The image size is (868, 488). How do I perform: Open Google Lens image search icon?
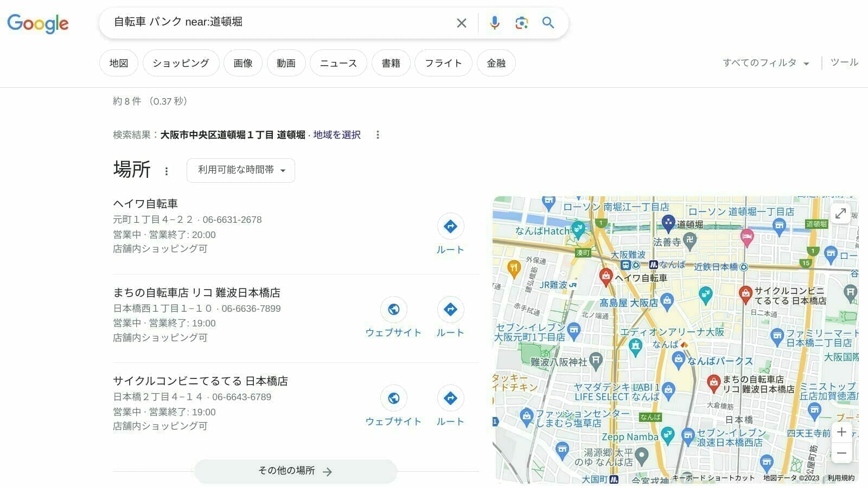click(521, 23)
